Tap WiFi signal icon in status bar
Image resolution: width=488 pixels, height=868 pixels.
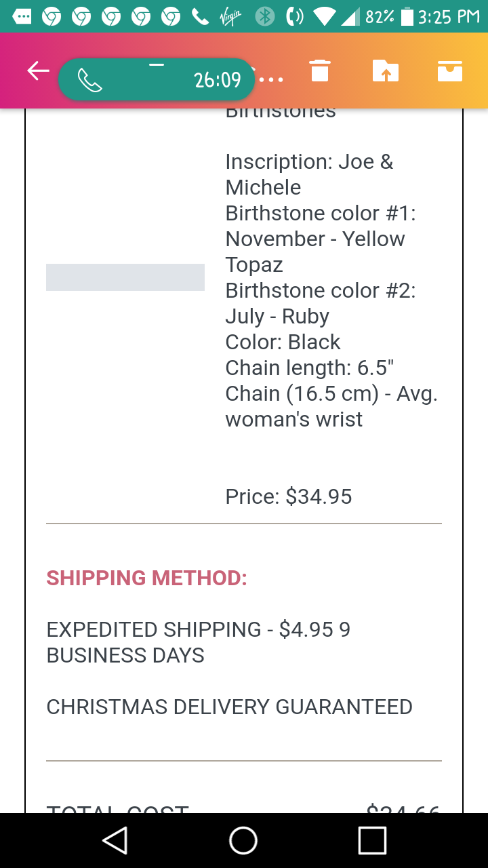pos(324,16)
